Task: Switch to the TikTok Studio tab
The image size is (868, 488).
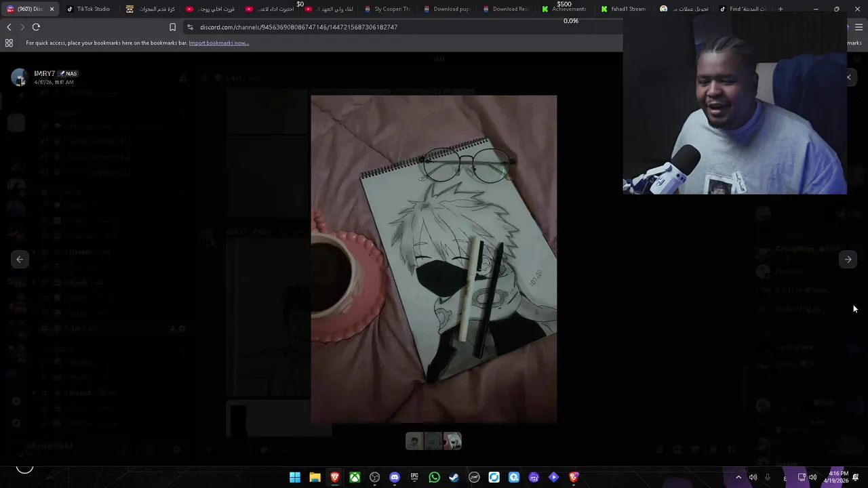Action: [x=88, y=9]
